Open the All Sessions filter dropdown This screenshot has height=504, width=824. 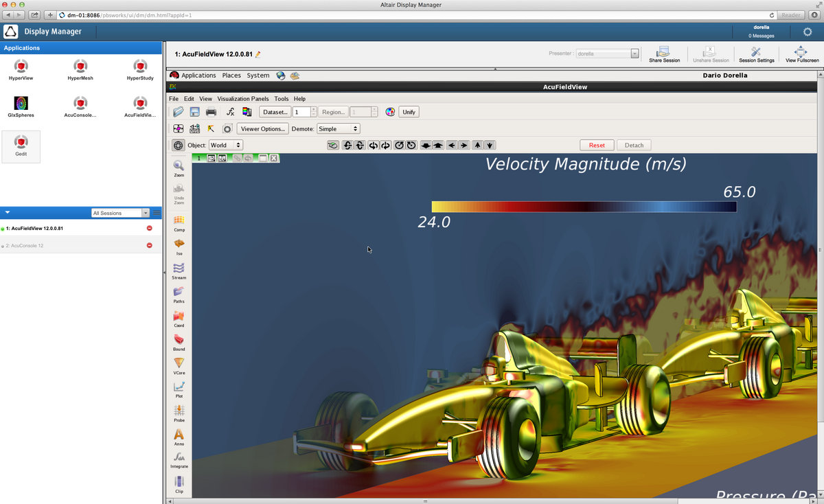click(x=120, y=213)
